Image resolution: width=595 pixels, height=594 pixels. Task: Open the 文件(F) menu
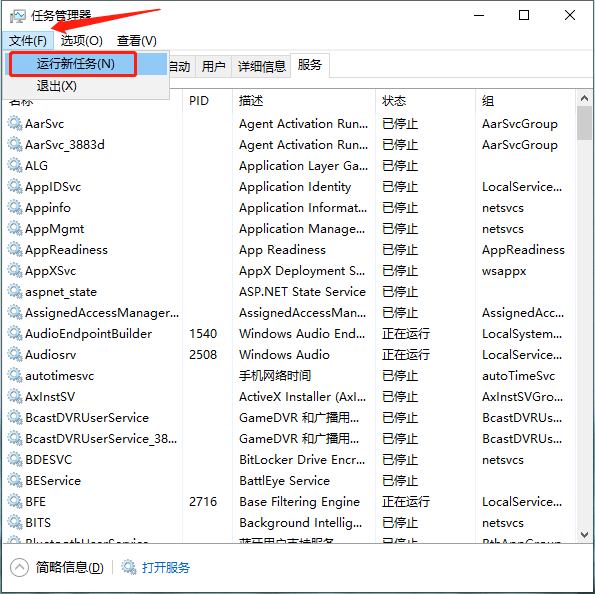[28, 41]
